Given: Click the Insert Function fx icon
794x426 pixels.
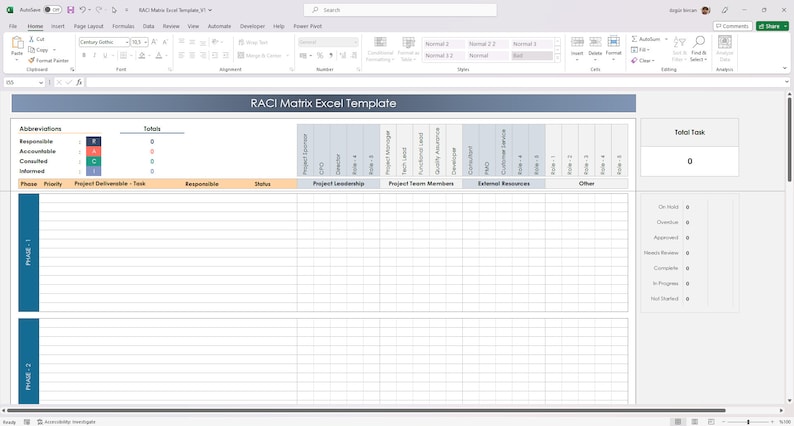Looking at the screenshot, I should click(80, 82).
